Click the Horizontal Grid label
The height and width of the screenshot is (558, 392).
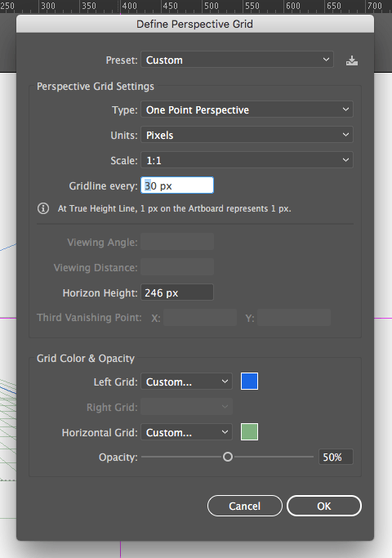(x=100, y=432)
